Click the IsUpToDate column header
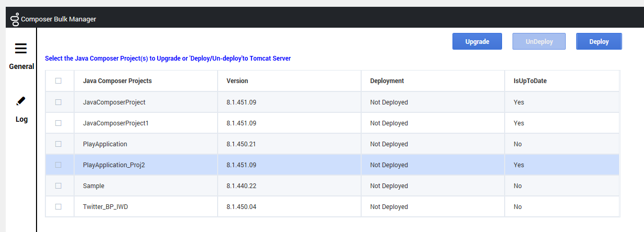The height and width of the screenshot is (232, 644). coord(530,81)
